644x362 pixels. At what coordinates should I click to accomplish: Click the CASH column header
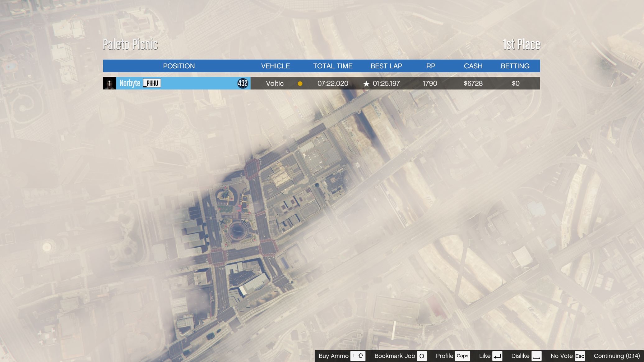point(473,66)
